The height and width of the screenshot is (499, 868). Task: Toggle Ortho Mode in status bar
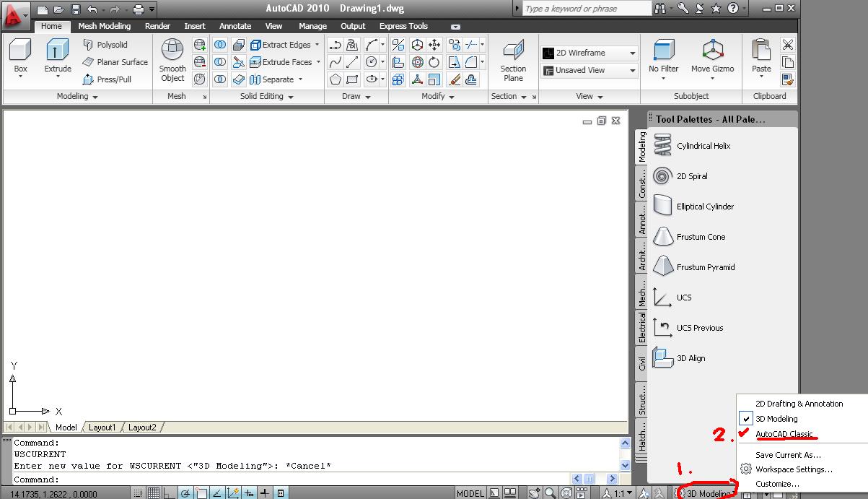pyautogui.click(x=170, y=493)
